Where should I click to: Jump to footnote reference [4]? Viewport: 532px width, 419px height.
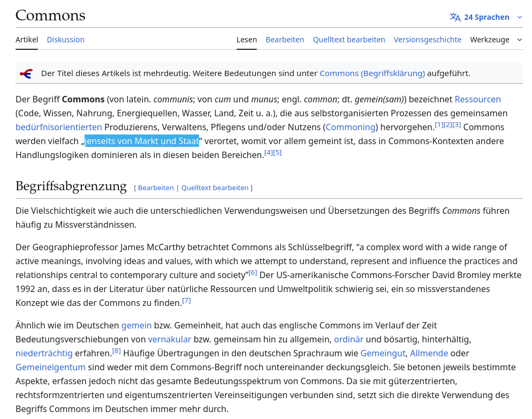click(x=268, y=153)
